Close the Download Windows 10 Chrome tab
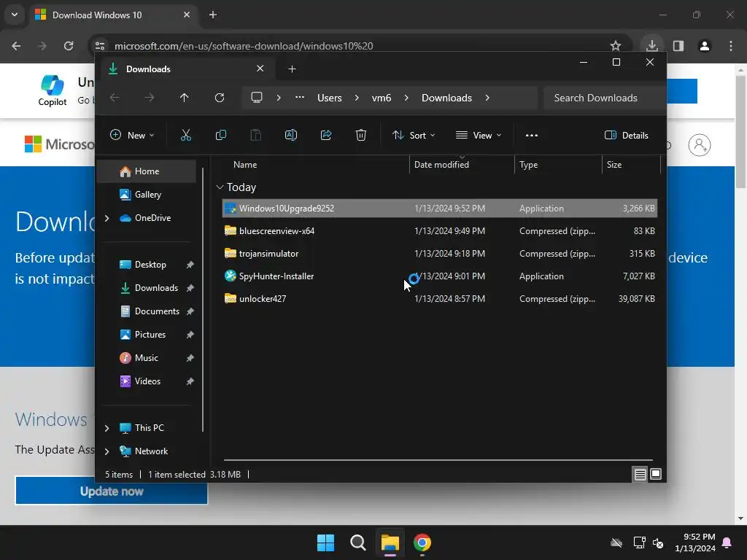The image size is (747, 560). point(187,15)
